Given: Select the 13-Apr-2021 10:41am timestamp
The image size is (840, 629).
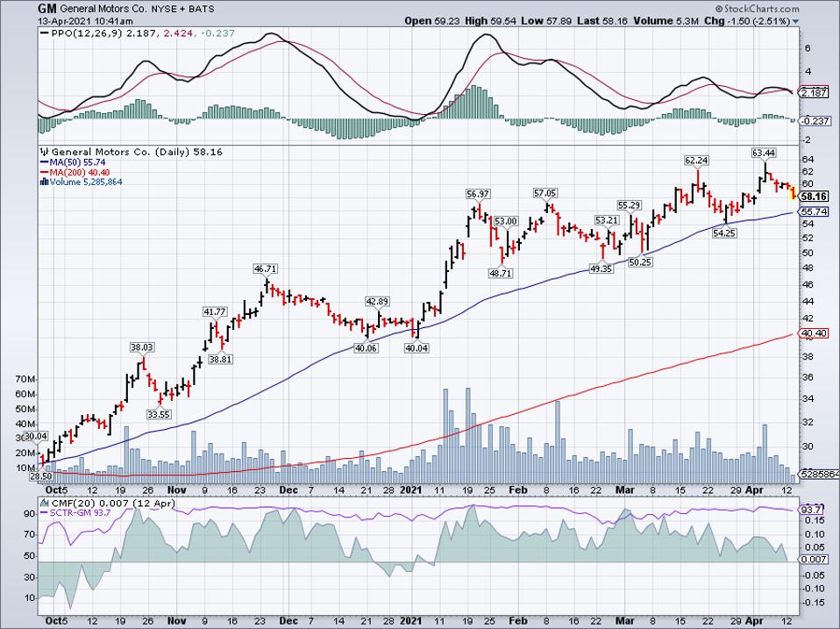Looking at the screenshot, I should pos(86,21).
